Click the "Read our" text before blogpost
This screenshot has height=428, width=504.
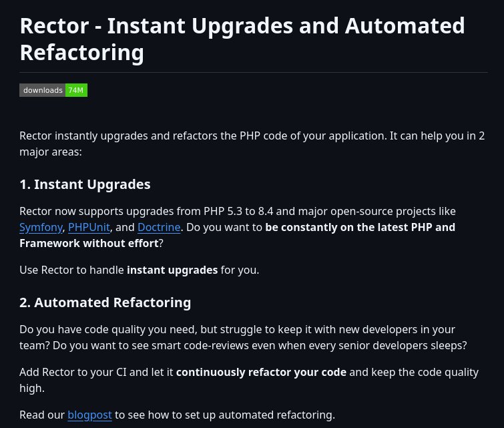coord(42,415)
